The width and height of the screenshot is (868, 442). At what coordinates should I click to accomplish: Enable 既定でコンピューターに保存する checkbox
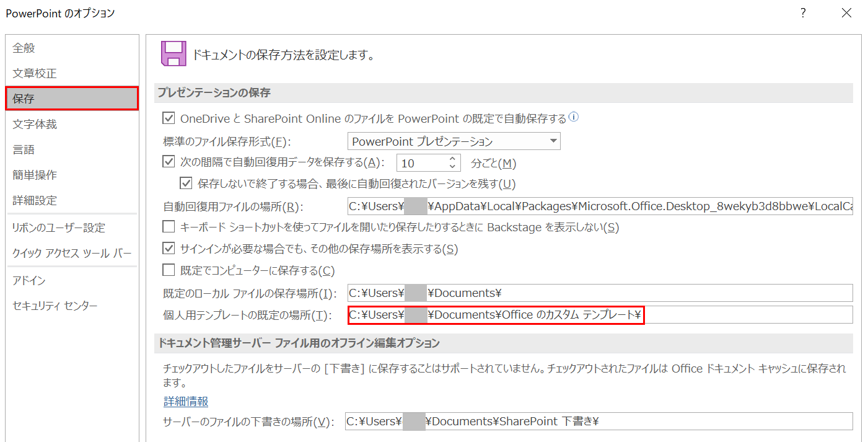pos(169,270)
